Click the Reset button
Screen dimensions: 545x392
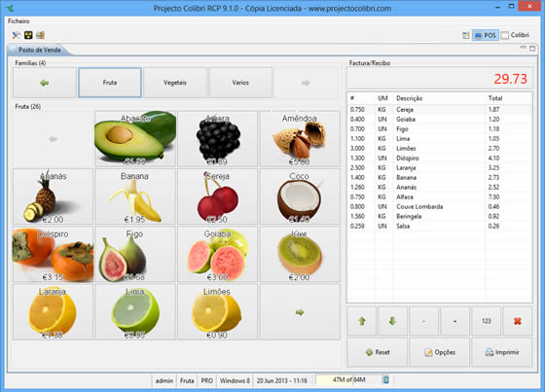378,352
